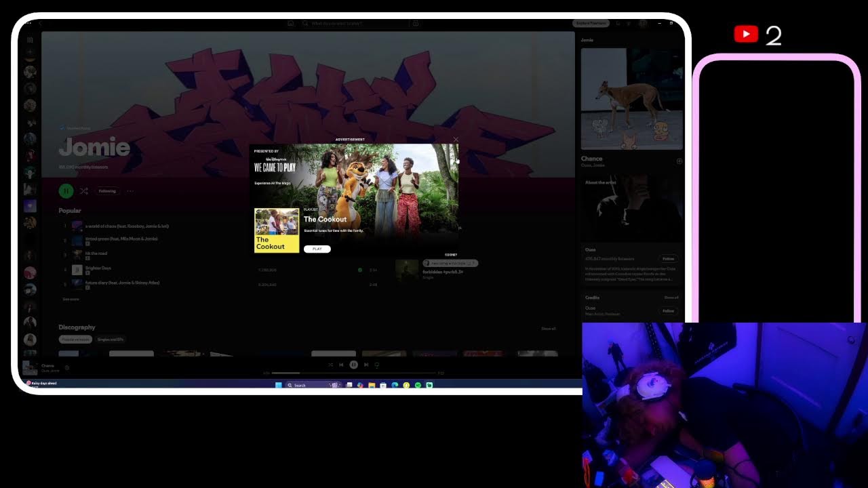This screenshot has height=488, width=868.
Task: Follow Ouse in the Credits section
Action: pos(668,310)
